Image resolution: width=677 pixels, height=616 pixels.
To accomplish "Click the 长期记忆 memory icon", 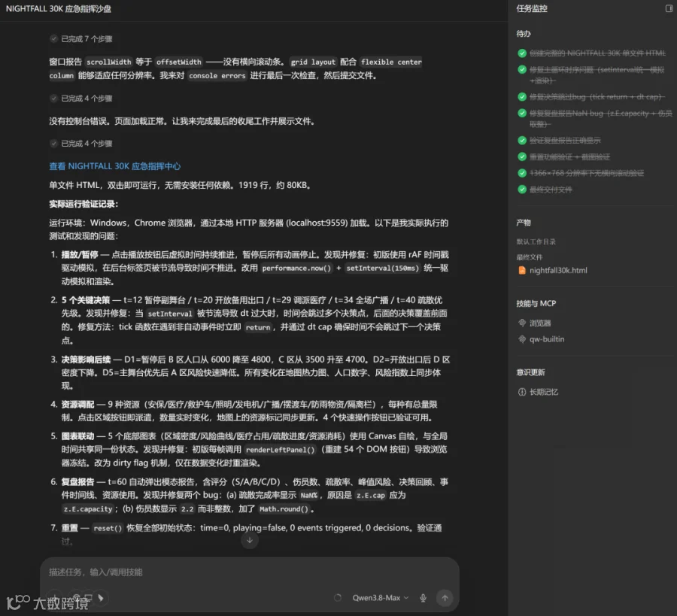I will pos(522,392).
